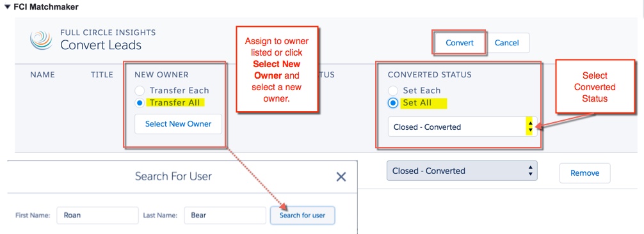The height and width of the screenshot is (234, 644).
Task: Click the Full Circle Insights logo
Action: tap(42, 40)
